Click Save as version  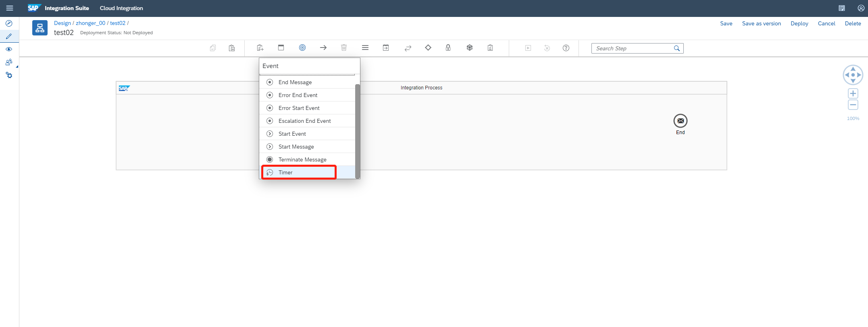click(x=762, y=23)
